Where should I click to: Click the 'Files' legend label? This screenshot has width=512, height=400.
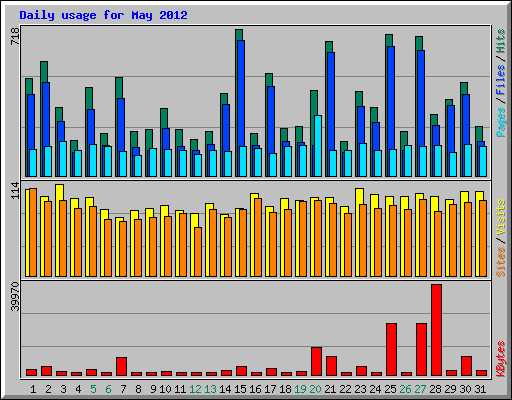[500, 80]
